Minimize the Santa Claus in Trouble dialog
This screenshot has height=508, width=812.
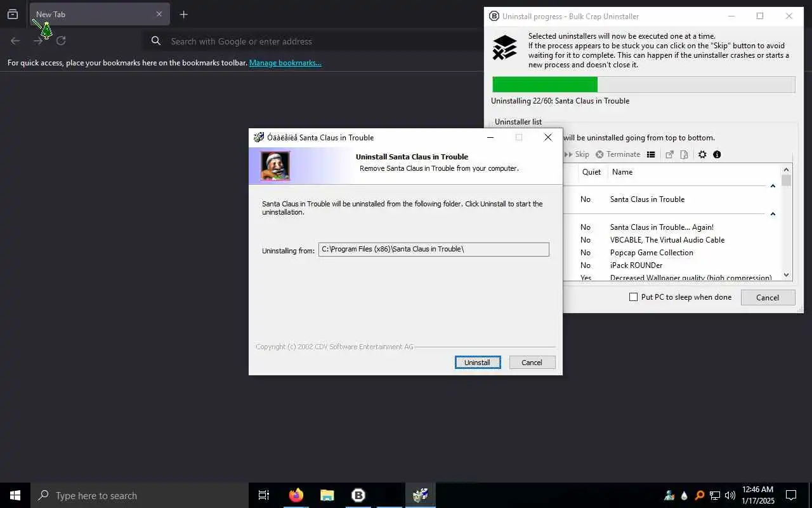pos(490,137)
